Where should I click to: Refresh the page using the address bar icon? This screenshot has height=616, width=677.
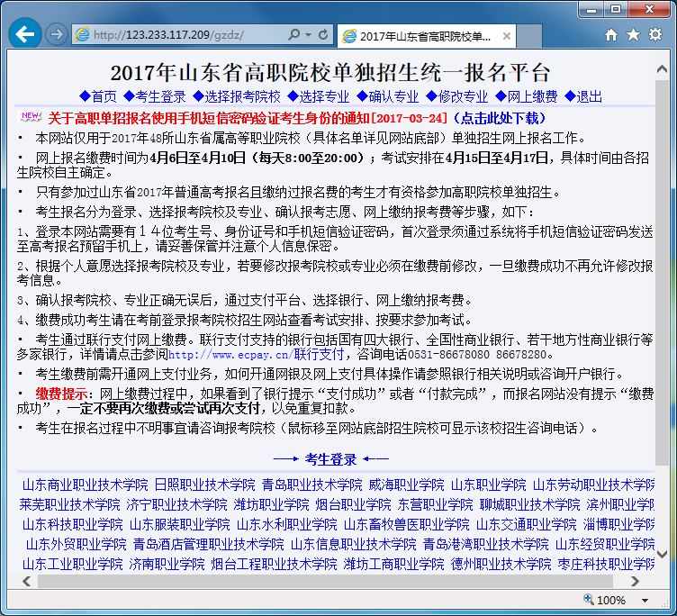pyautogui.click(x=323, y=35)
